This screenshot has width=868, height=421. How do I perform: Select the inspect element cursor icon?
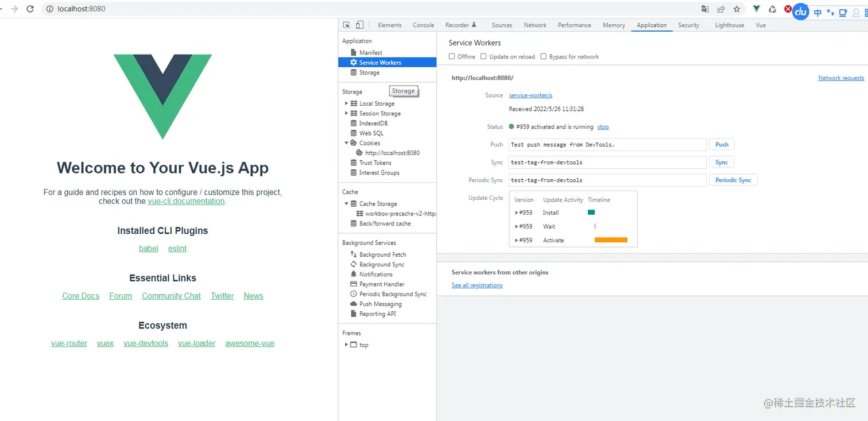coord(346,25)
